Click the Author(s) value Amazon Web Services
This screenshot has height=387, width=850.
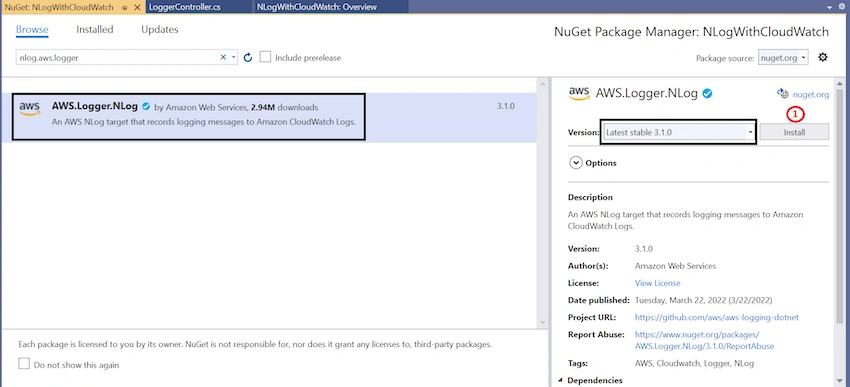click(675, 266)
